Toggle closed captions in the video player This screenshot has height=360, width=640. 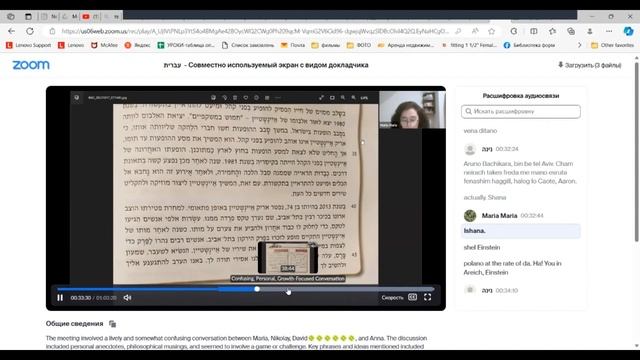pyautogui.click(x=413, y=297)
